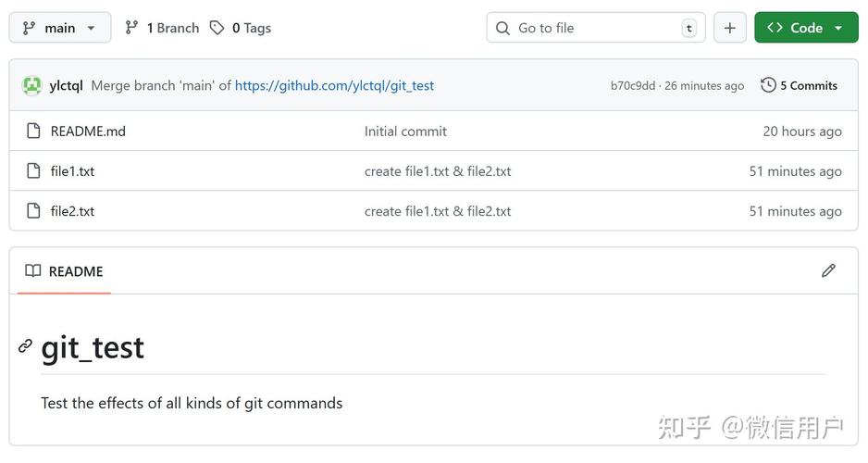This screenshot has height=463, width=868.
Task: Expand the green Code dropdown button
Action: 806,28
